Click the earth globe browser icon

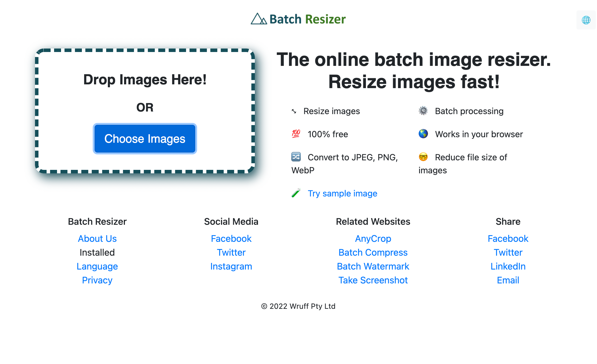(x=423, y=134)
